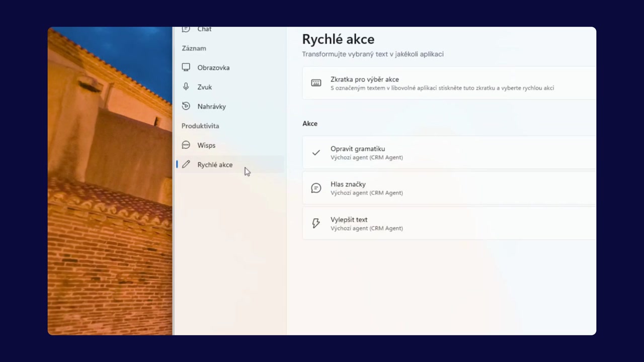This screenshot has height=362, width=644.
Task: Open the Zvuk section
Action: pos(230,87)
